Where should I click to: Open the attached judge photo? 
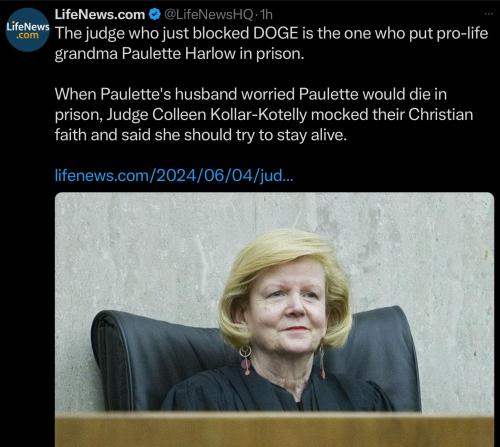tap(274, 319)
